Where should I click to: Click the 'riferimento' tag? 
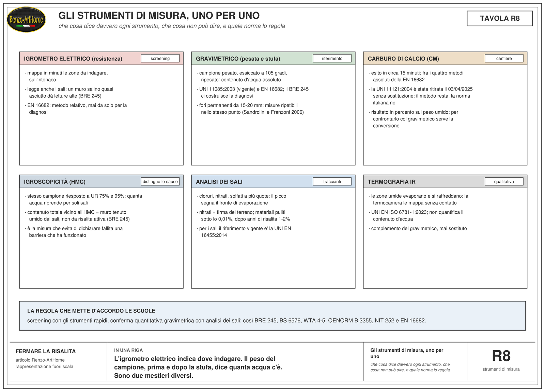[x=332, y=59]
